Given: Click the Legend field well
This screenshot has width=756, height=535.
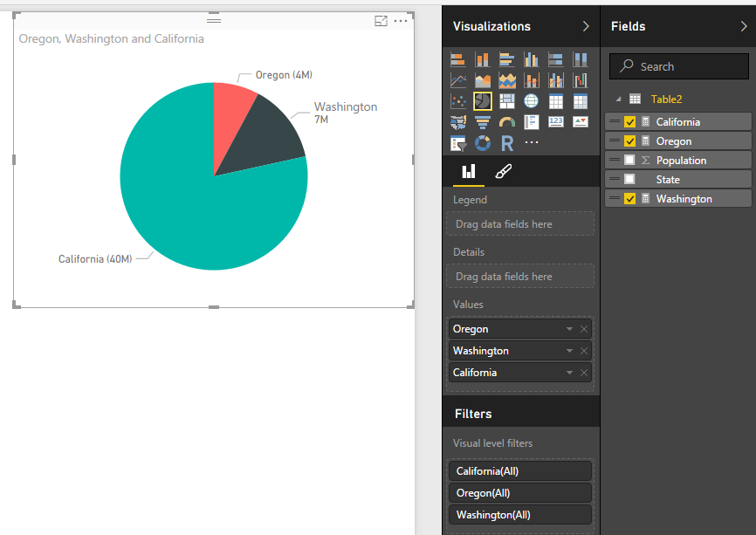Looking at the screenshot, I should pos(520,224).
